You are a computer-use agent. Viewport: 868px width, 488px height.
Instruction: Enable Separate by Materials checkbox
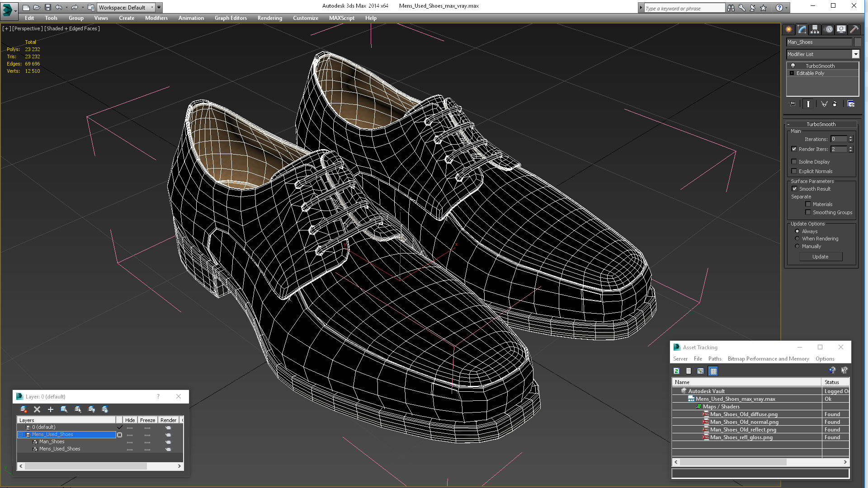808,204
